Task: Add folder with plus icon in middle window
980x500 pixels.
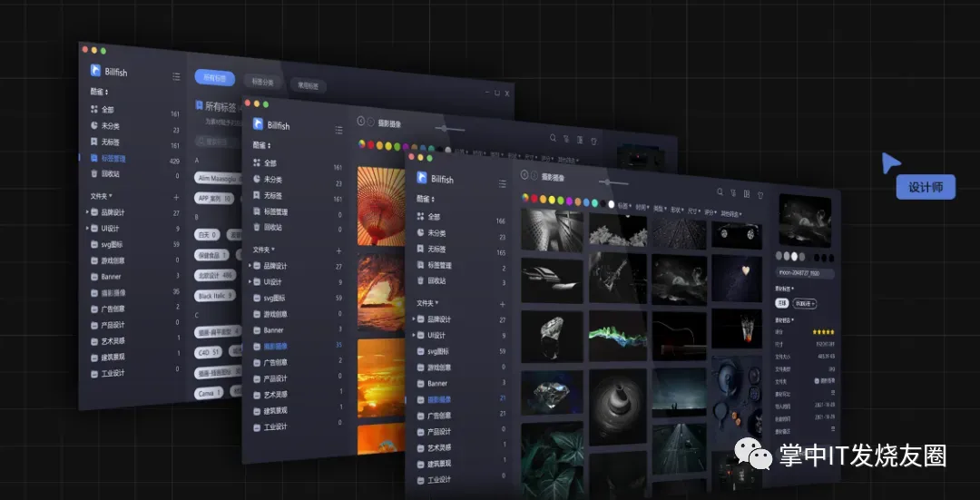Action: click(x=338, y=250)
